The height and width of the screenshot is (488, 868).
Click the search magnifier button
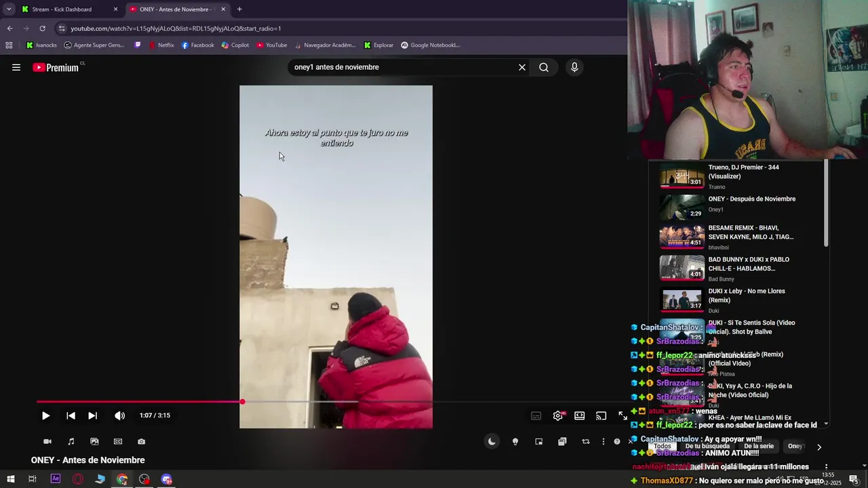pyautogui.click(x=544, y=67)
